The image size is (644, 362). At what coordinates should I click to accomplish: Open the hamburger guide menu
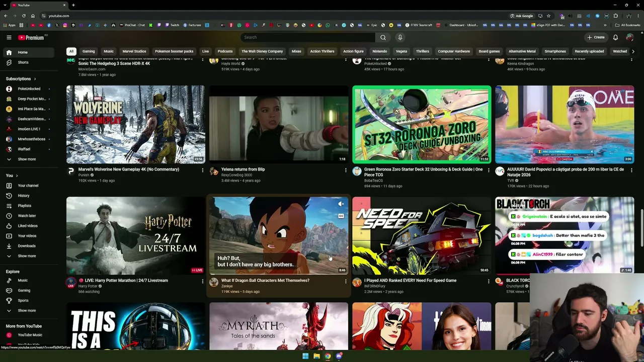tap(9, 37)
